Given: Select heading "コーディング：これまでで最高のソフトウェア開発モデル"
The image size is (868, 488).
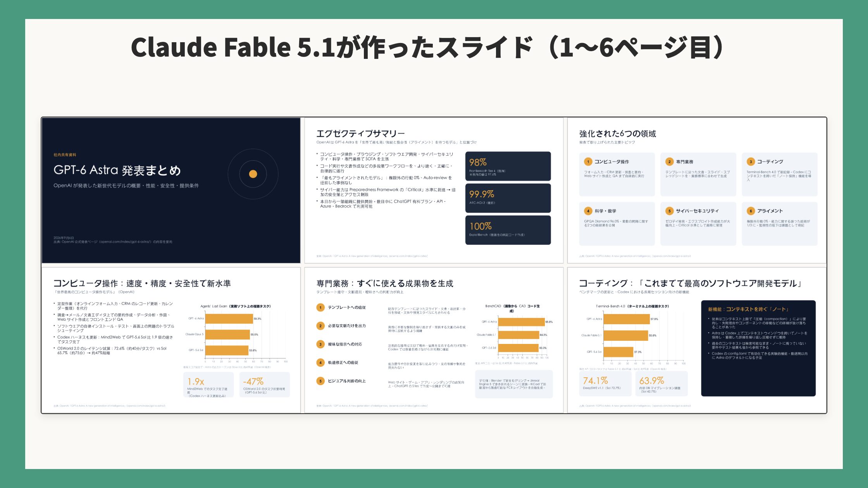Looking at the screenshot, I should click(x=691, y=284).
